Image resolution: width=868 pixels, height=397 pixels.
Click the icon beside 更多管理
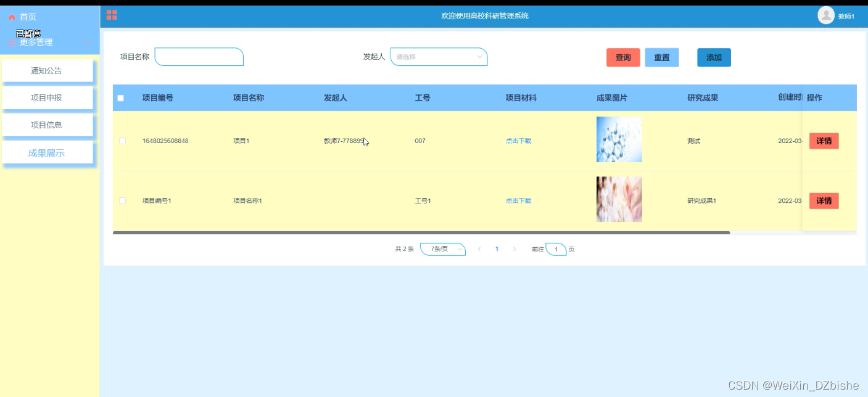point(12,43)
